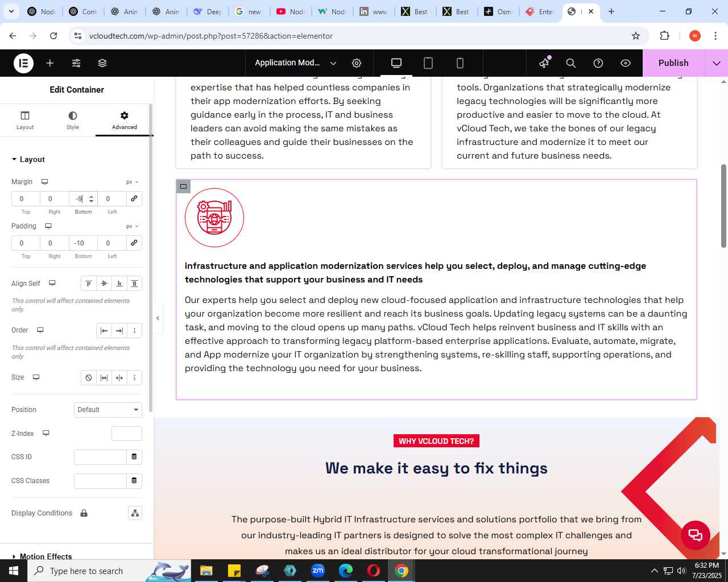
Task: Open the Elementor logo menu
Action: [x=23, y=63]
